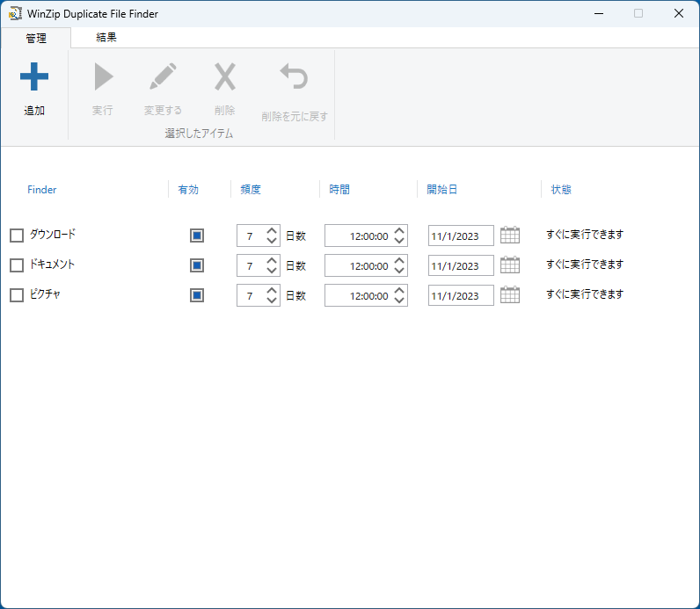Viewport: 700px width, 609px height.
Task: Close the WinZip Duplicate File Finder window
Action: click(x=679, y=13)
